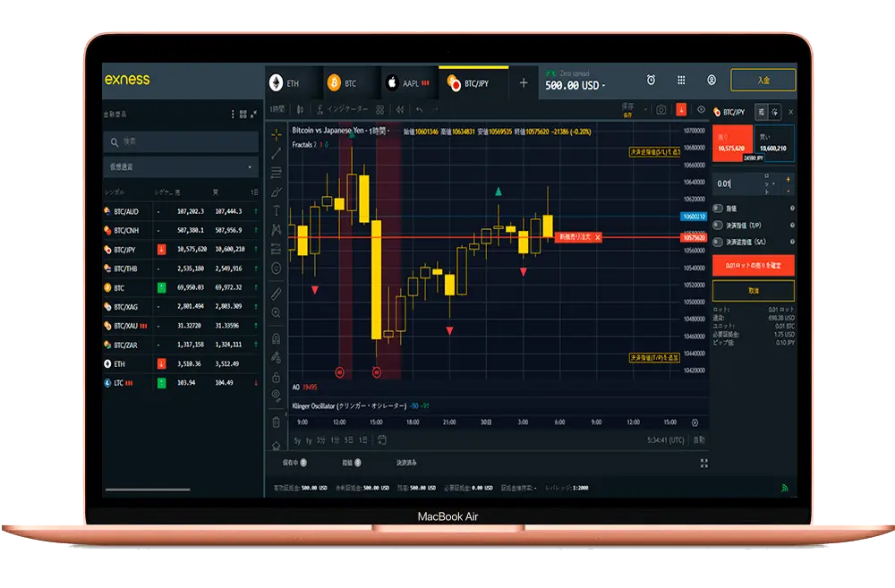Open the 仮想通貨 category dropdown
Image resolution: width=895 pixels, height=588 pixels.
[x=179, y=166]
